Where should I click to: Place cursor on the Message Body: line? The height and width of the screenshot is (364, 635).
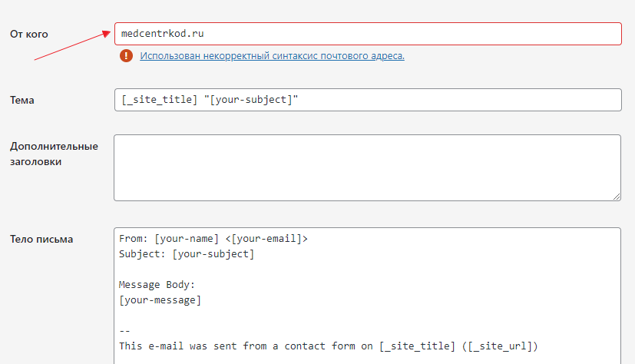click(157, 284)
